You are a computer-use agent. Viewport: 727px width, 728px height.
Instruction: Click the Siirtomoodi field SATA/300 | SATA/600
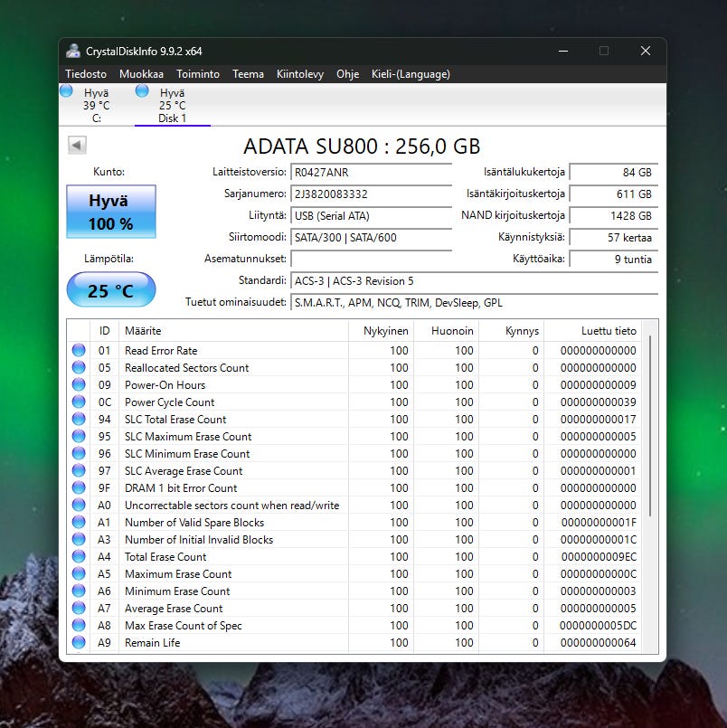[371, 238]
